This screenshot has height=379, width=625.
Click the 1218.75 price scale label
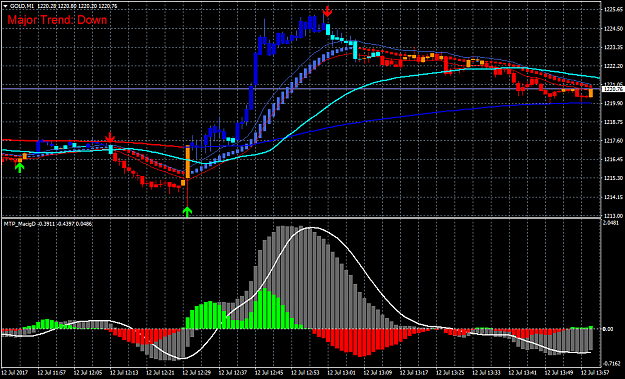pyautogui.click(x=613, y=122)
